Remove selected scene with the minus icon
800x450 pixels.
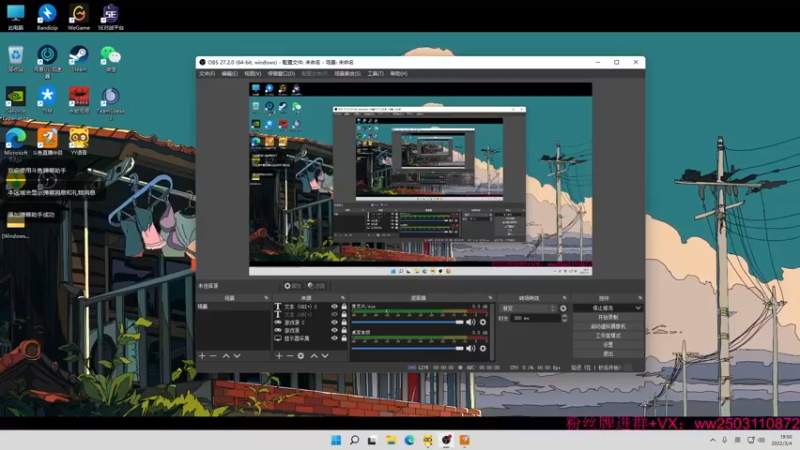point(213,356)
